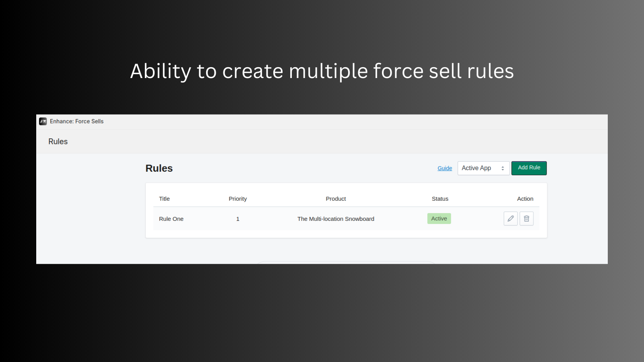Click The Multi-location Snowboard product name

pyautogui.click(x=336, y=219)
